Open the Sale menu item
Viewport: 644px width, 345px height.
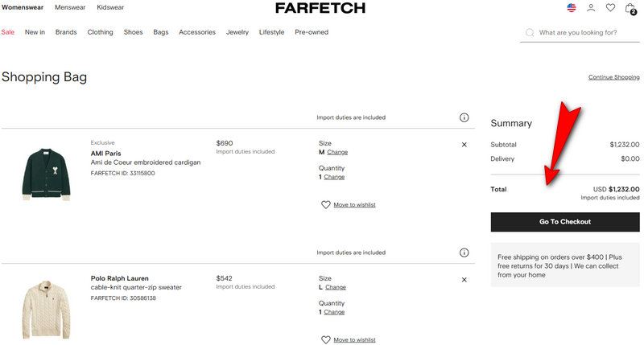tap(8, 32)
